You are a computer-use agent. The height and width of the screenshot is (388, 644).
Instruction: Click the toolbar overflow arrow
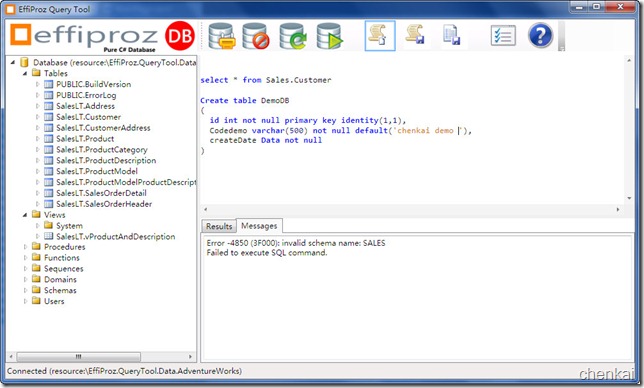[561, 48]
